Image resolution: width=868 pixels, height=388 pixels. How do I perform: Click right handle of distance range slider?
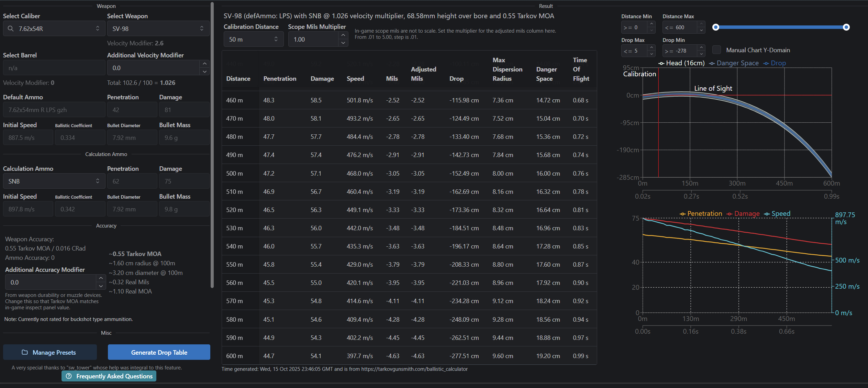point(846,27)
